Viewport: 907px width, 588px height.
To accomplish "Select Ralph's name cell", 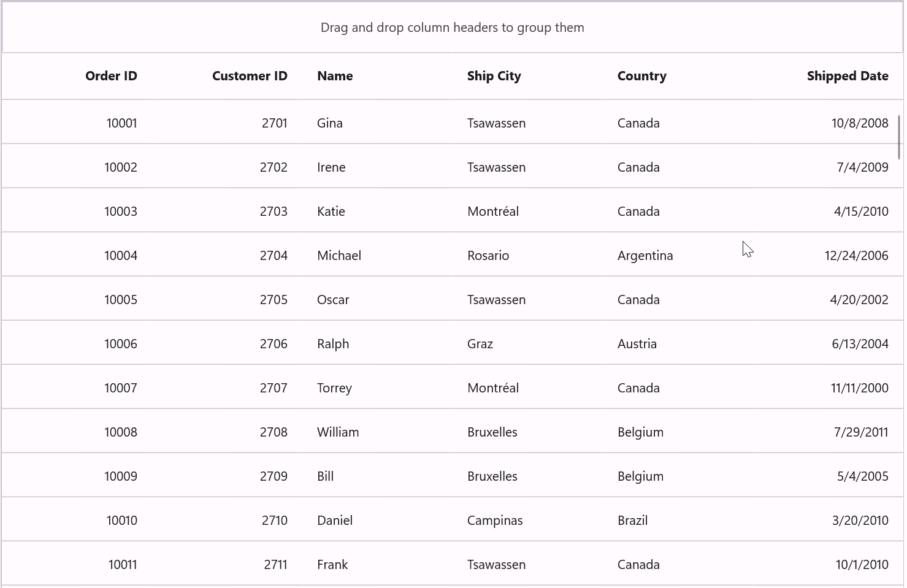I will point(333,343).
